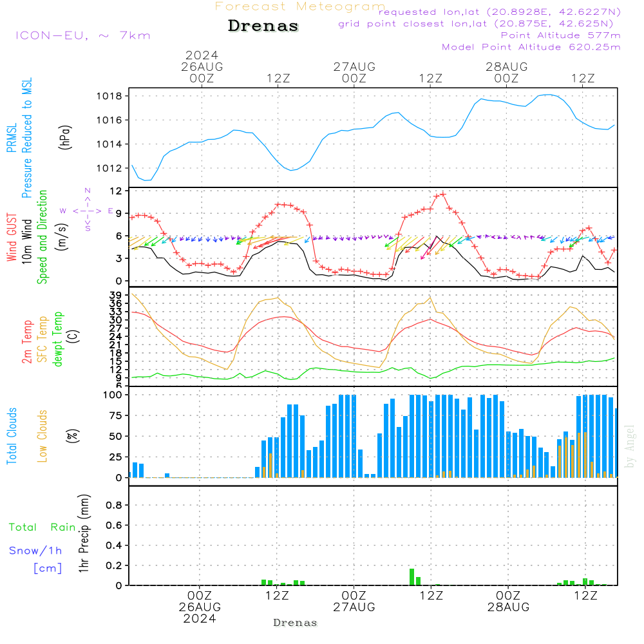Click the red "Wind GUST" label
644x644 pixels.
click(x=12, y=237)
